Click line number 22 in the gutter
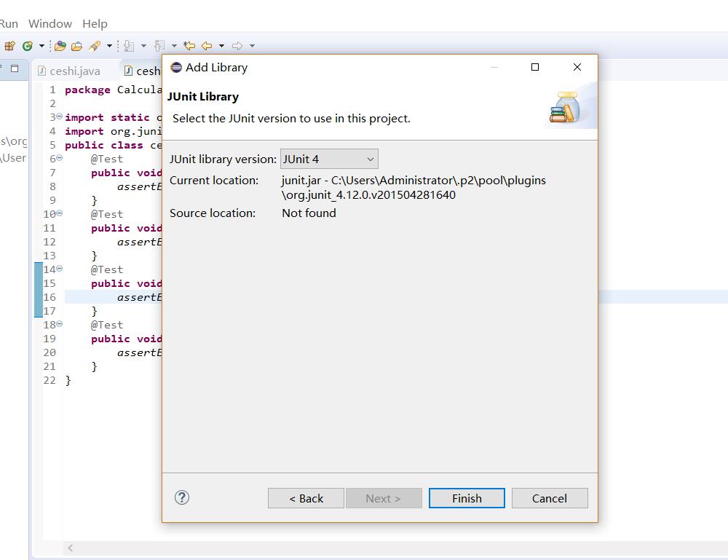The width and height of the screenshot is (728, 560). click(x=50, y=380)
